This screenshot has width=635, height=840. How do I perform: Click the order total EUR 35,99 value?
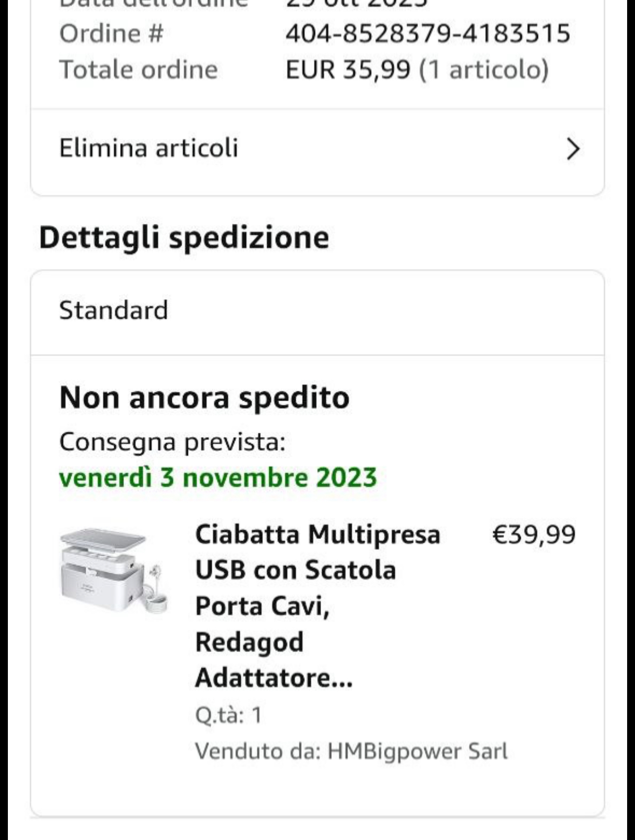348,69
